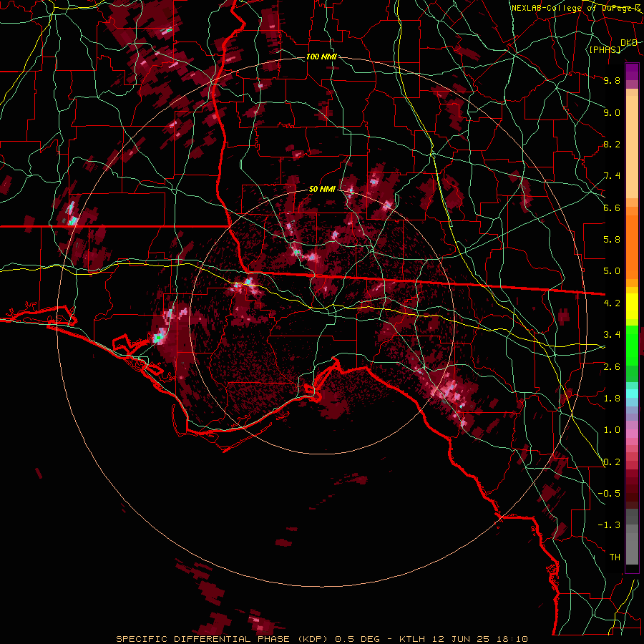Screen dimensions: 644x644
Task: Click the 9.0 value on the color scale
Action: [612, 112]
